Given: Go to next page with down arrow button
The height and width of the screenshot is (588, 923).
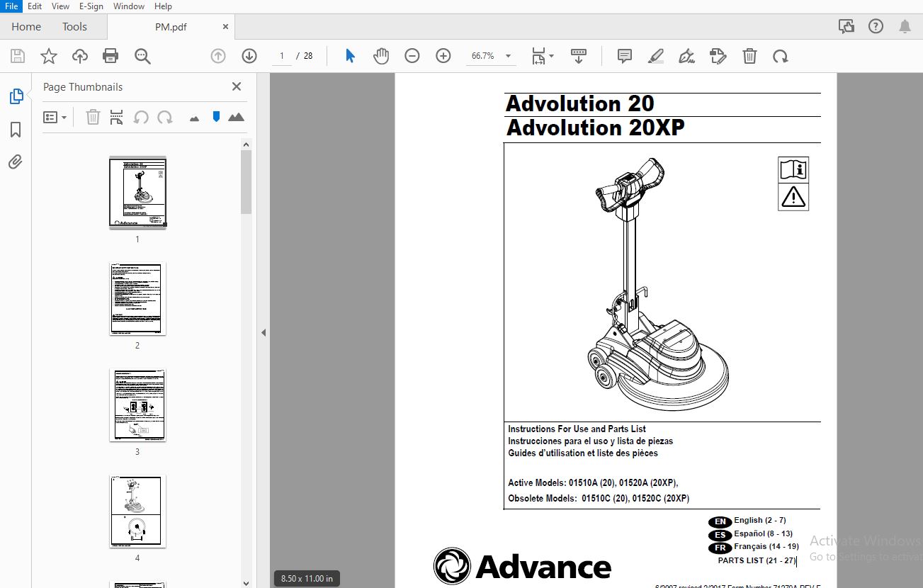Looking at the screenshot, I should [249, 55].
